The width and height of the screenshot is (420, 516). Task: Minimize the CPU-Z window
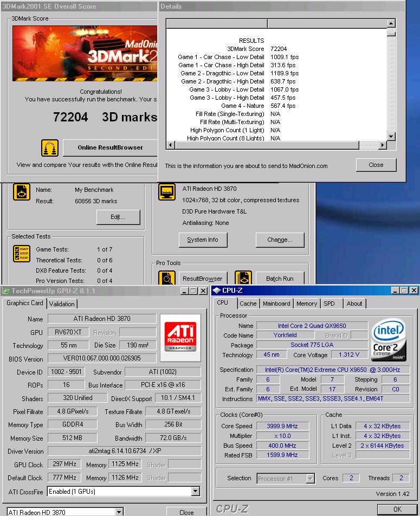click(x=395, y=291)
